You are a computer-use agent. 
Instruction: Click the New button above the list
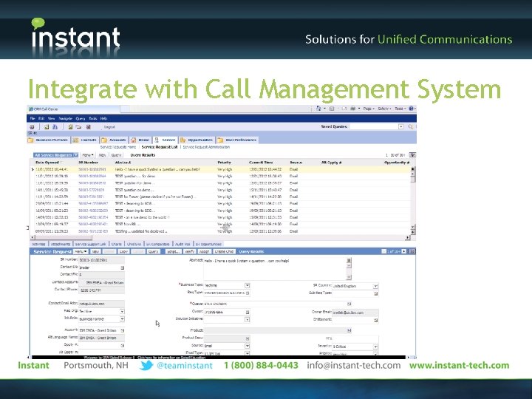pyautogui.click(x=102, y=155)
